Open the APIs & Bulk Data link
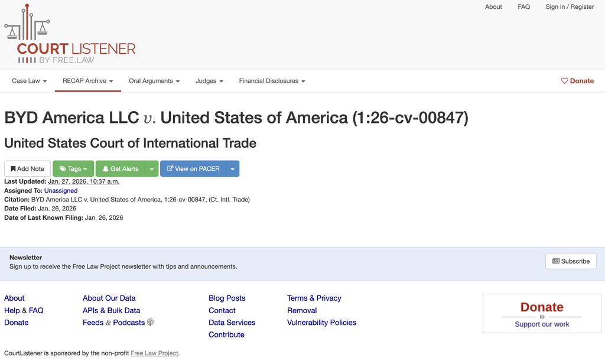 pos(112,310)
